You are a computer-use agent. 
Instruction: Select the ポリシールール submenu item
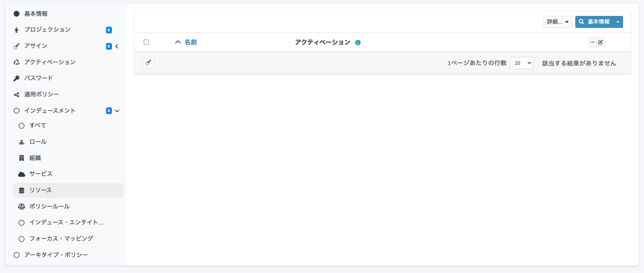[68, 207]
